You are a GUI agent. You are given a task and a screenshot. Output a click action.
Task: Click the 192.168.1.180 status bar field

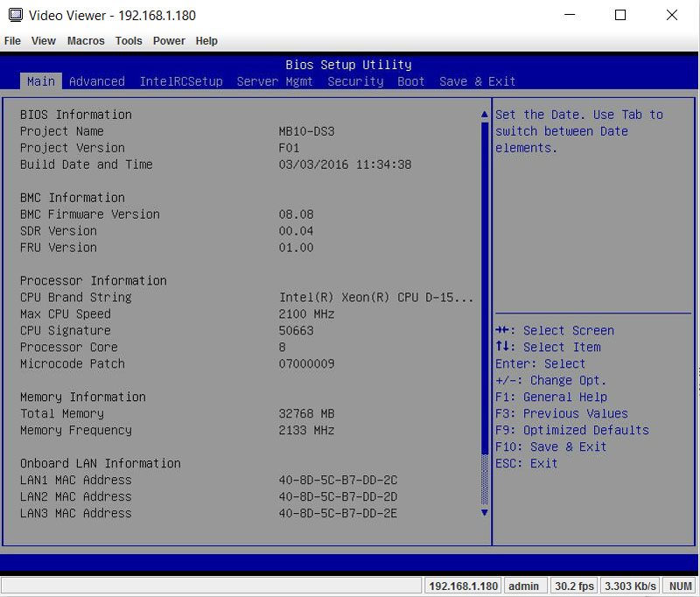click(463, 586)
